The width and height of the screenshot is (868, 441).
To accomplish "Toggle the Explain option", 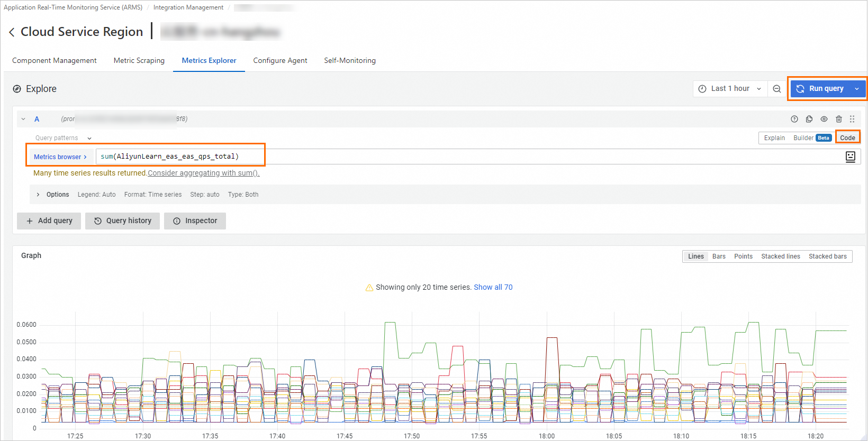I will [774, 138].
